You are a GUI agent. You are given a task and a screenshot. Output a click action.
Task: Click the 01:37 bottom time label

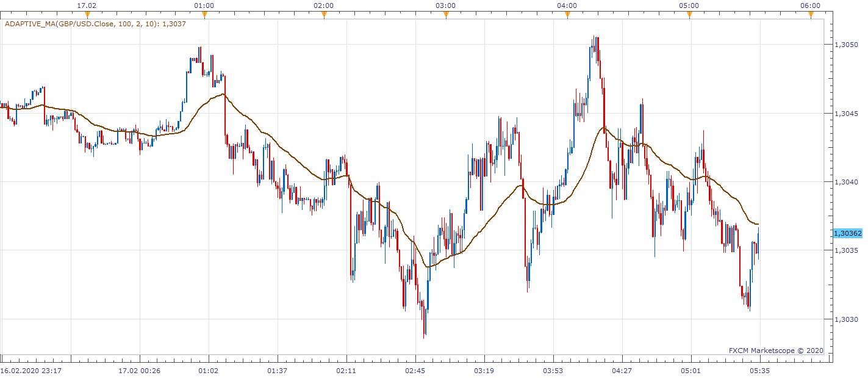click(x=278, y=371)
